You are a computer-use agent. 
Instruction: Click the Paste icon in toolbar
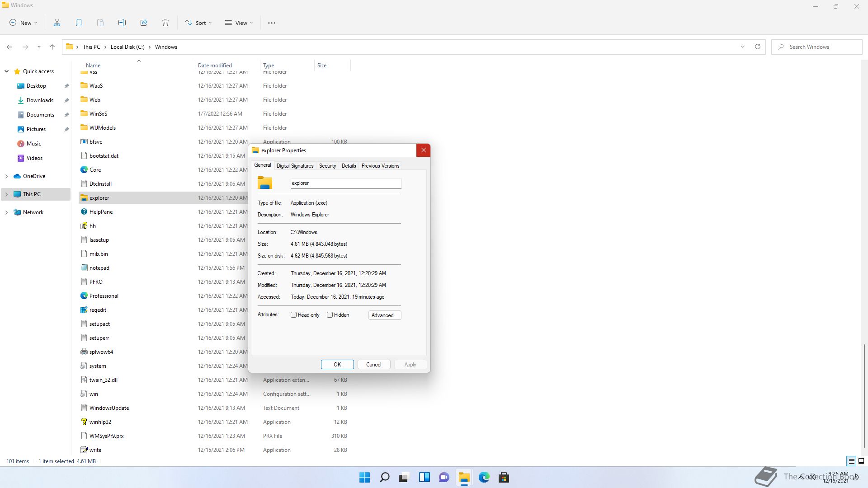point(100,23)
